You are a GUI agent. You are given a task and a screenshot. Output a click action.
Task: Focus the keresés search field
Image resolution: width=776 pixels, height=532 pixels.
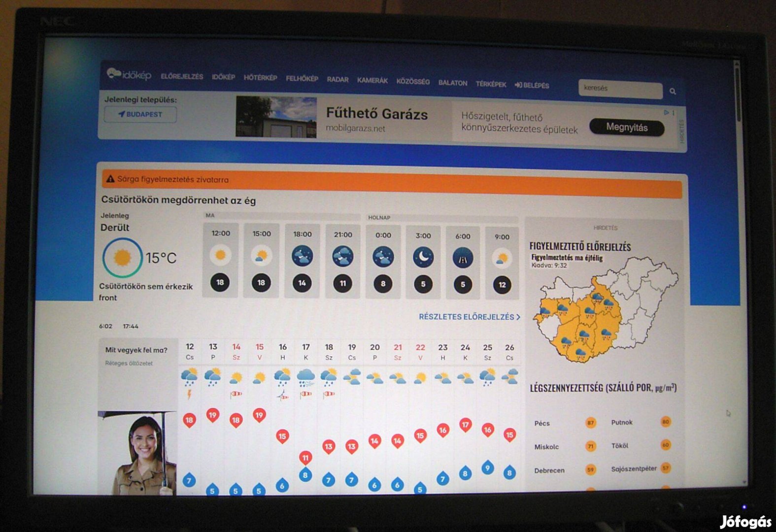(x=619, y=89)
